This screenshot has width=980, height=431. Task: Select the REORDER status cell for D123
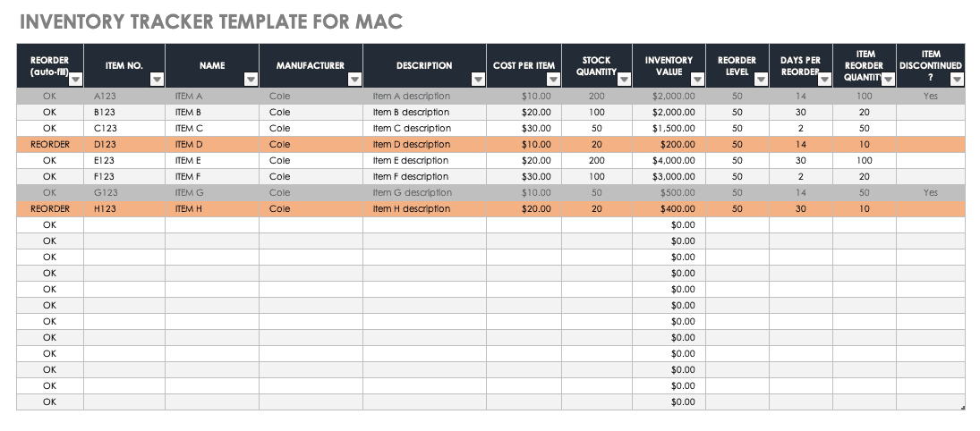click(50, 144)
